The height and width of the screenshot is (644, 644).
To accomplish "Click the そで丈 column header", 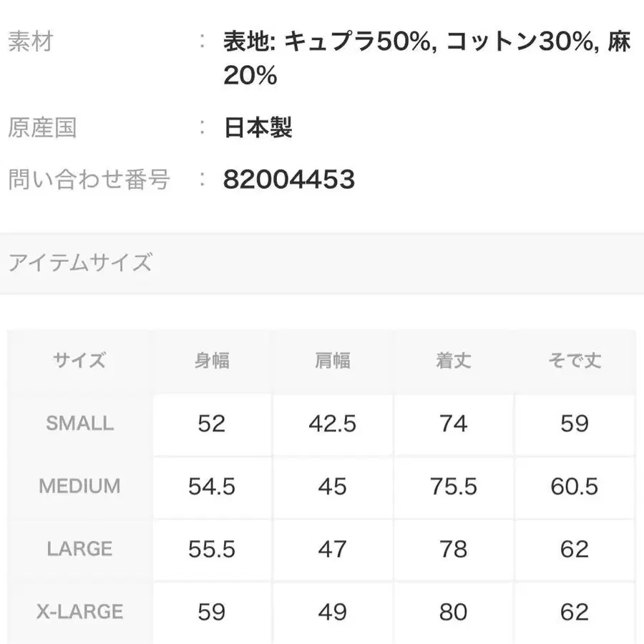I will [575, 361].
